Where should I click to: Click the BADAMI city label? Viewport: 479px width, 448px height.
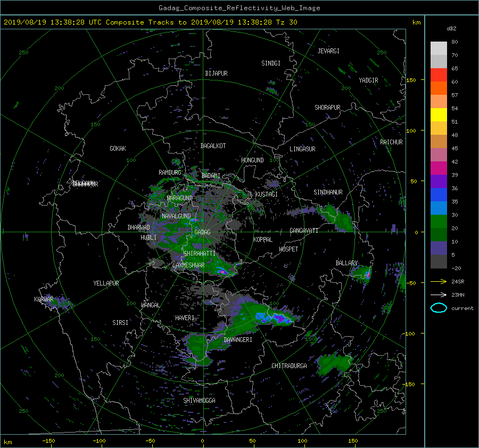[x=211, y=176]
